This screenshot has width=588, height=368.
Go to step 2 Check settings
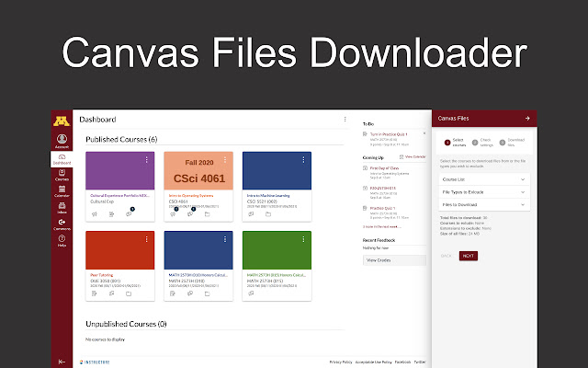(482, 143)
